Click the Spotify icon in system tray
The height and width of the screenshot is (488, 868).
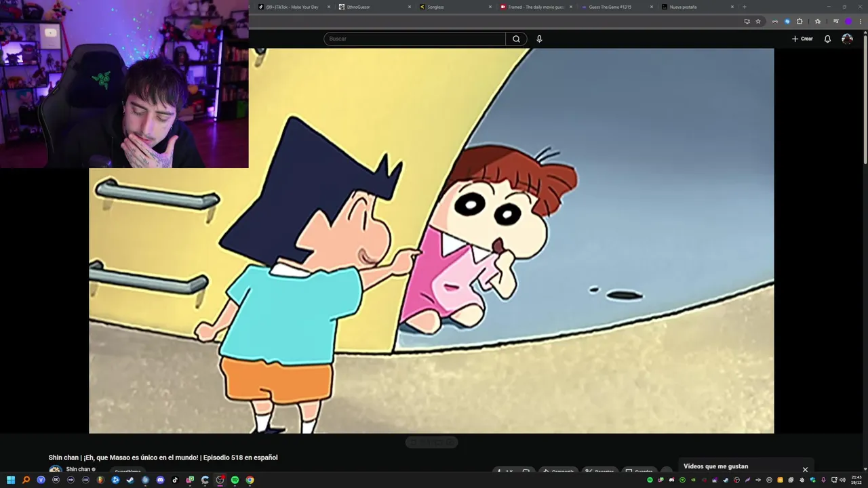tap(650, 480)
